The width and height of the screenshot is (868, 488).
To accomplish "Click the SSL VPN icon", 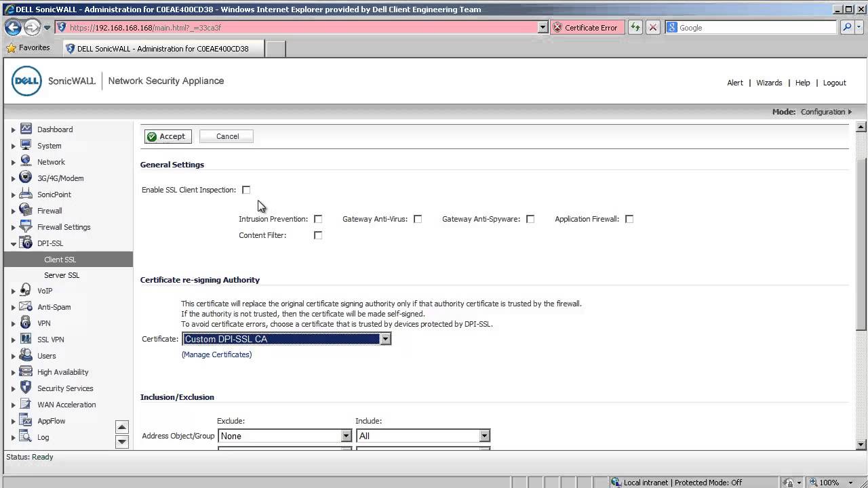I will 26,339.
